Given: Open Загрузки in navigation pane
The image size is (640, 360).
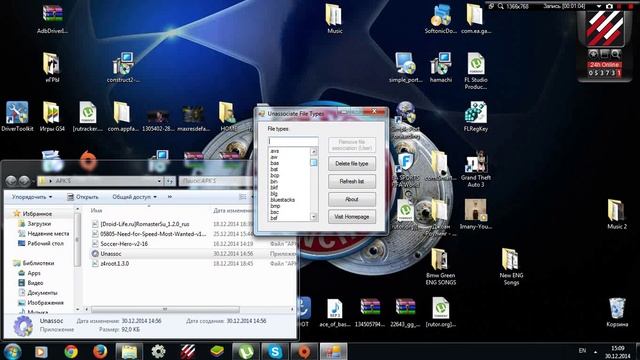Looking at the screenshot, I should 39,224.
